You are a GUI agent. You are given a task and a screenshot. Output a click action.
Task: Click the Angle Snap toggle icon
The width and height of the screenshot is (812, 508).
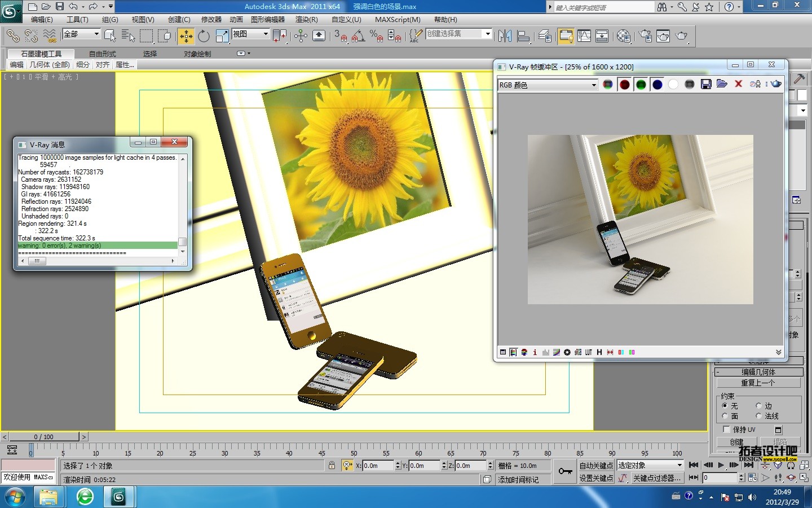tap(358, 36)
